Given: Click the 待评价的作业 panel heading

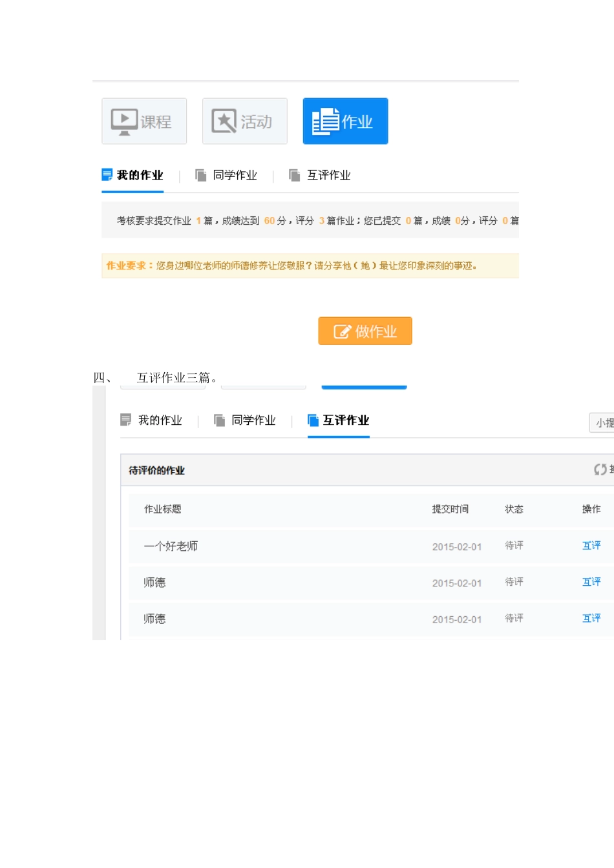Looking at the screenshot, I should (x=156, y=470).
